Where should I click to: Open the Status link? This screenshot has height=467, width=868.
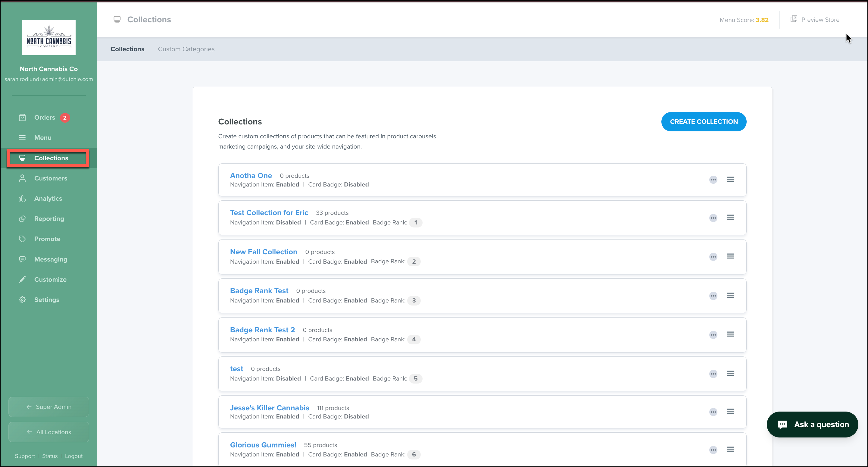50,456
